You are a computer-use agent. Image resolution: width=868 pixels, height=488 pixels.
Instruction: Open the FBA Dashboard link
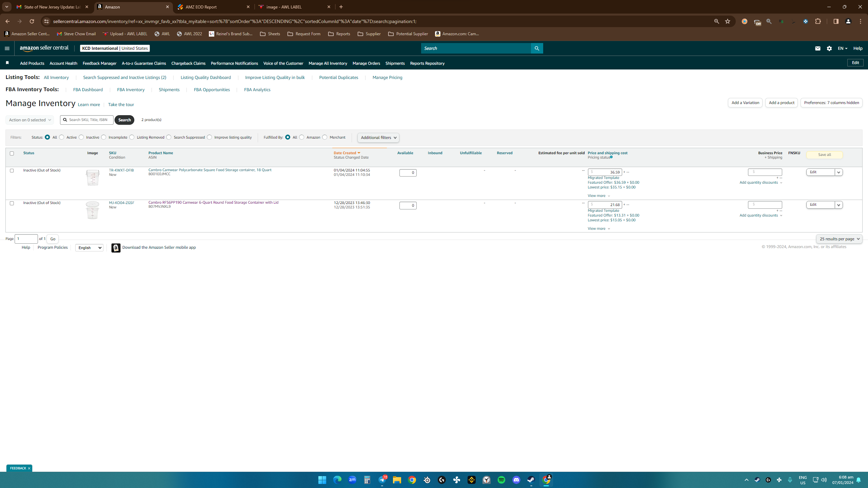88,90
